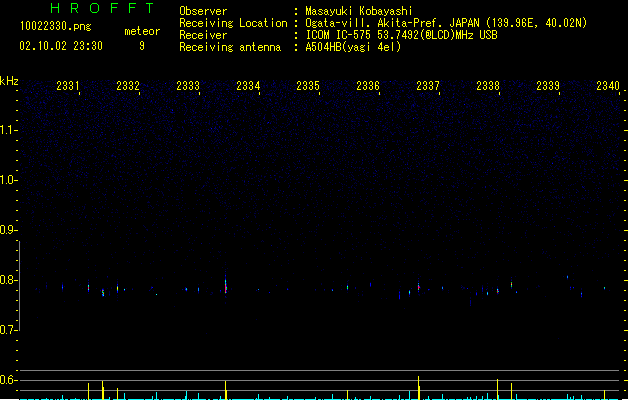Image resolution: width=629 pixels, height=400 pixels.
Task: Click time axis marker 2335
Action: click(308, 86)
